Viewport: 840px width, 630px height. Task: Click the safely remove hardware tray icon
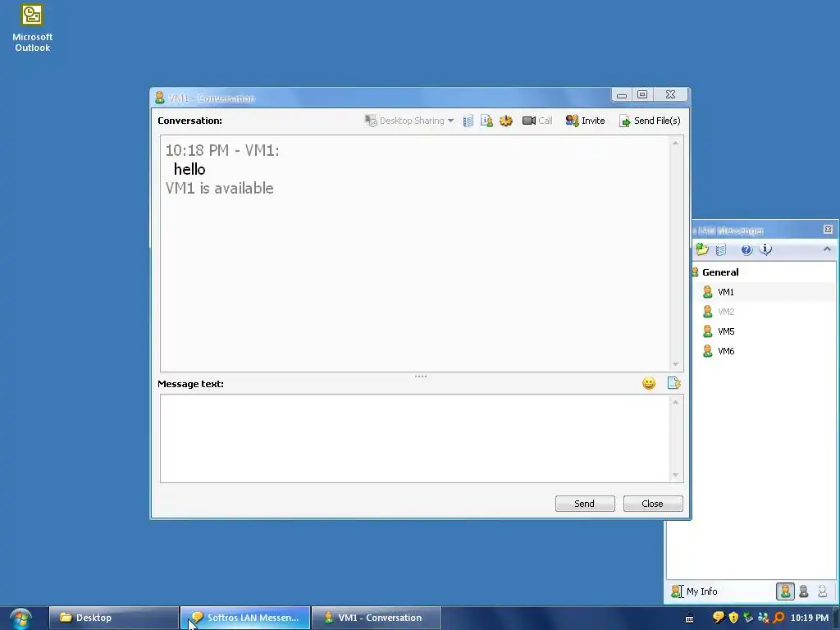[748, 618]
